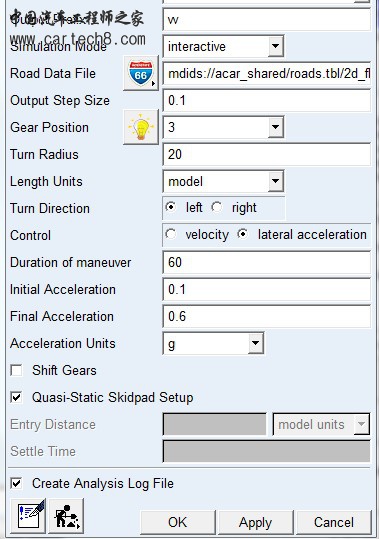The image size is (379, 539).
Task: Open the comments notepad icon at bottom
Action: click(29, 515)
